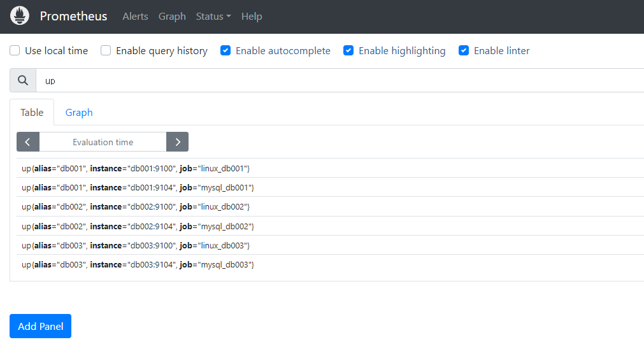
Task: Toggle the Use local time checkbox
Action: coord(15,50)
